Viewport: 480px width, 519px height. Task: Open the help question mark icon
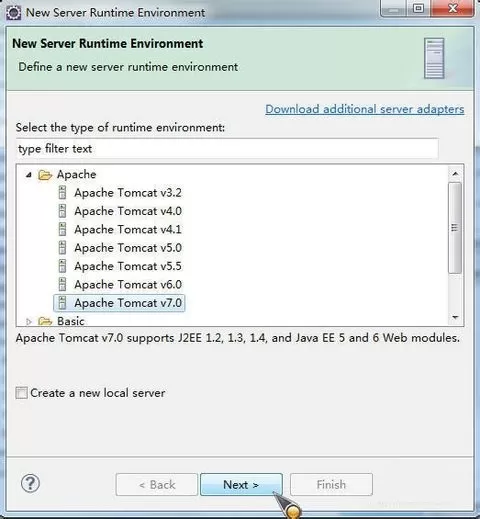(x=30, y=483)
